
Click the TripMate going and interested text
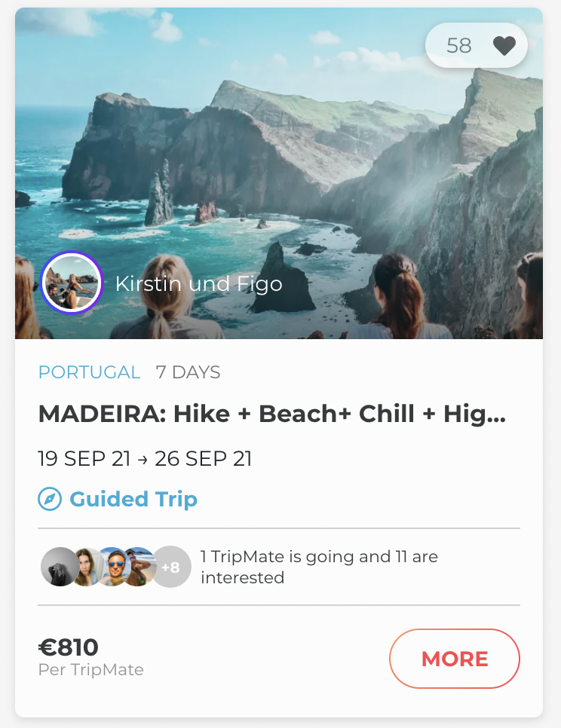coord(319,567)
